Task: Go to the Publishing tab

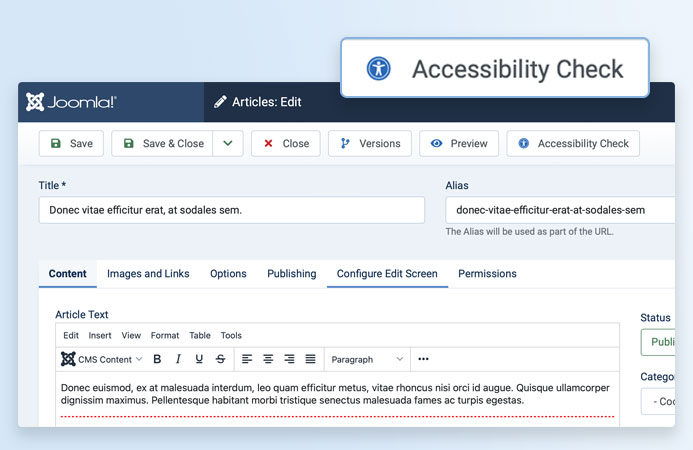Action: point(292,274)
